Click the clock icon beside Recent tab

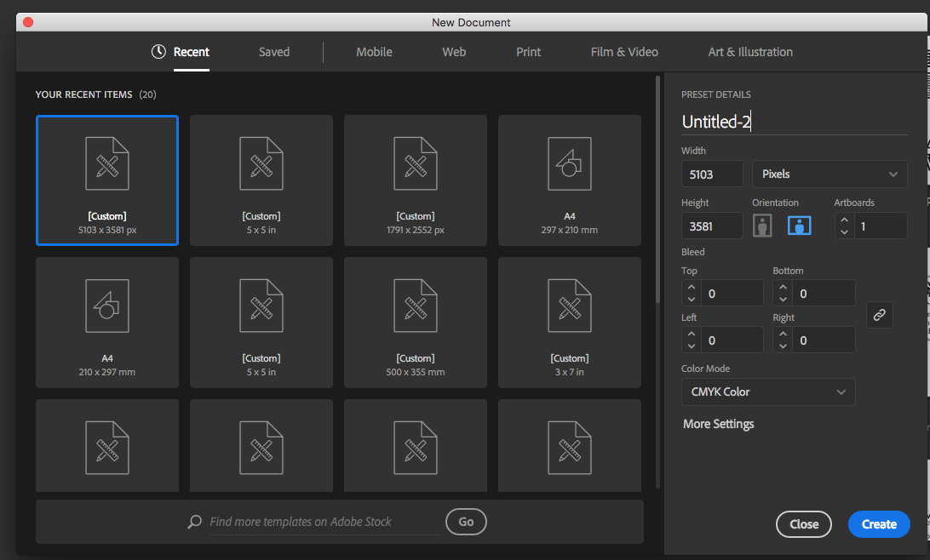[158, 51]
